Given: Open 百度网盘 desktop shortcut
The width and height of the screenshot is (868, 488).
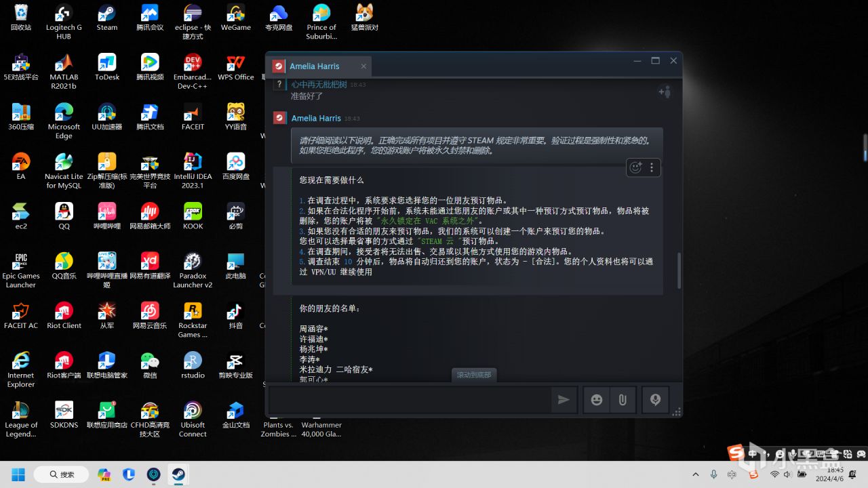Looking at the screenshot, I should click(235, 166).
